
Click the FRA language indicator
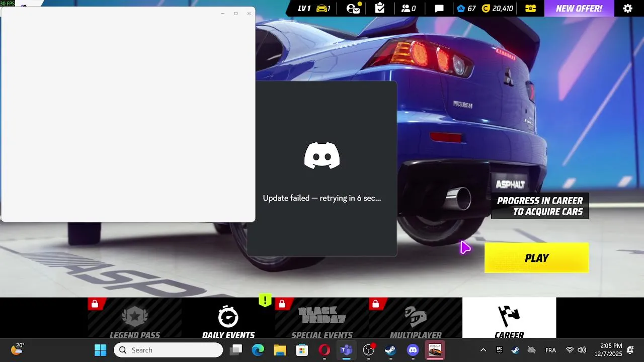click(550, 350)
